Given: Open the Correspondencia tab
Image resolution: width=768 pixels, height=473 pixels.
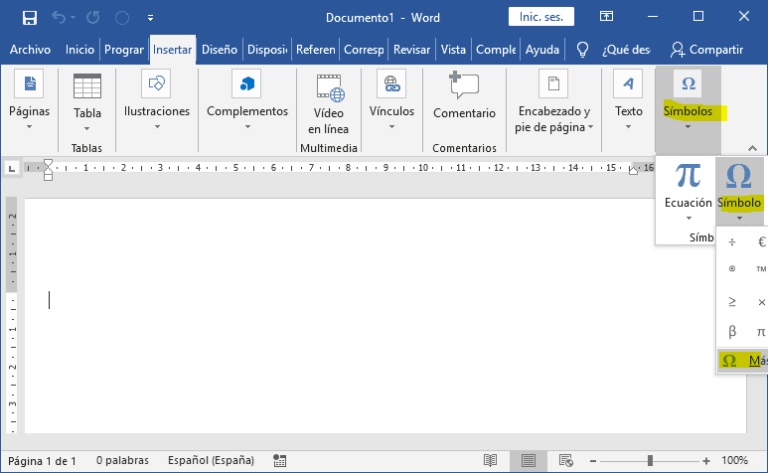Looking at the screenshot, I should point(364,49).
